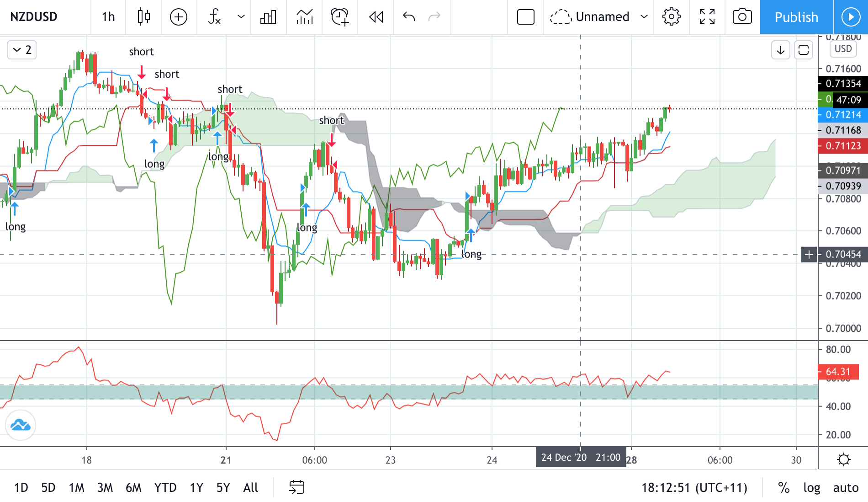868x502 pixels.
Task: Click the play icon next to Publish
Action: coord(851,17)
